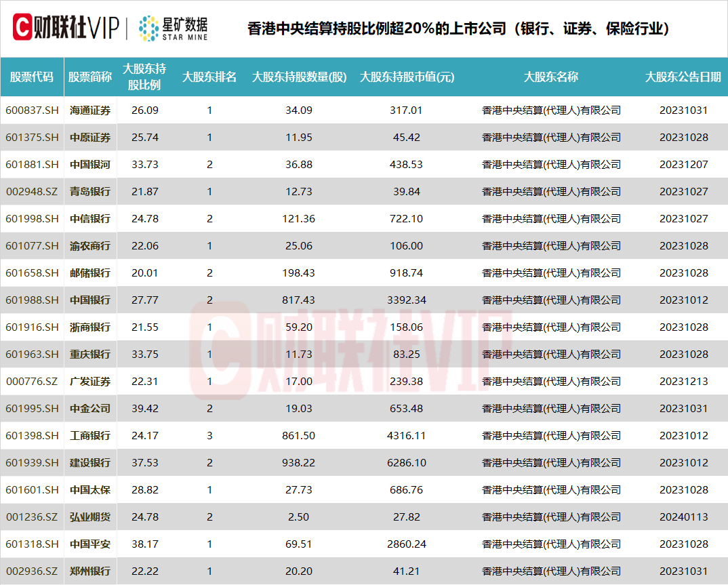This screenshot has height=585, width=728.
Task: Select stock code 601398.SH
Action: [32, 435]
